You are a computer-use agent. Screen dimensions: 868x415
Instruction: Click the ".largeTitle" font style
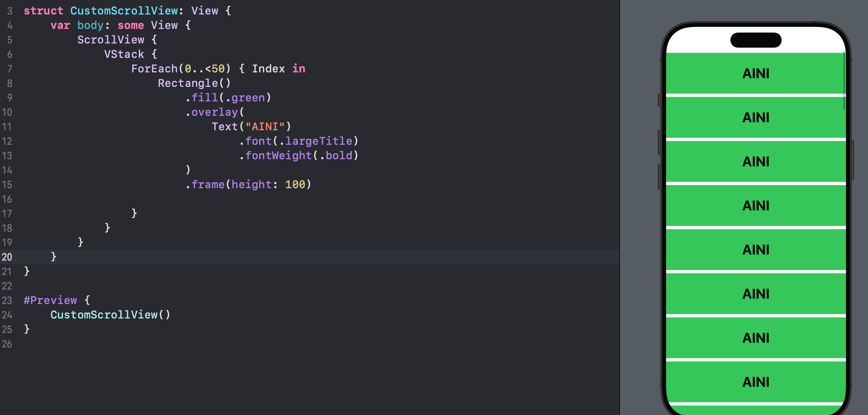(x=316, y=141)
